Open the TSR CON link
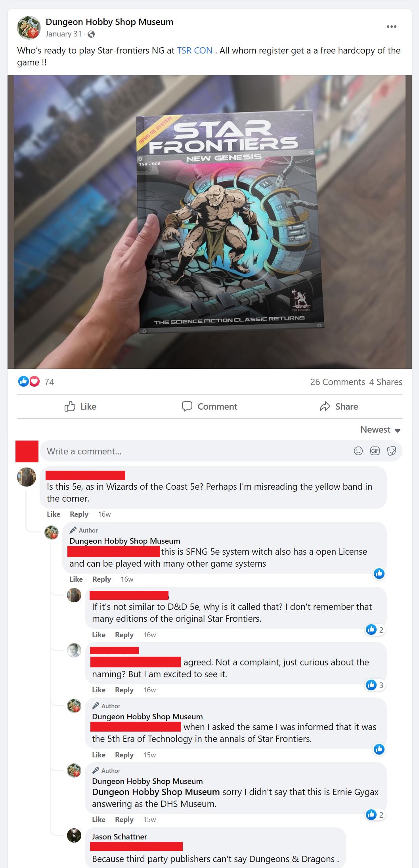The width and height of the screenshot is (419, 868). [x=195, y=50]
